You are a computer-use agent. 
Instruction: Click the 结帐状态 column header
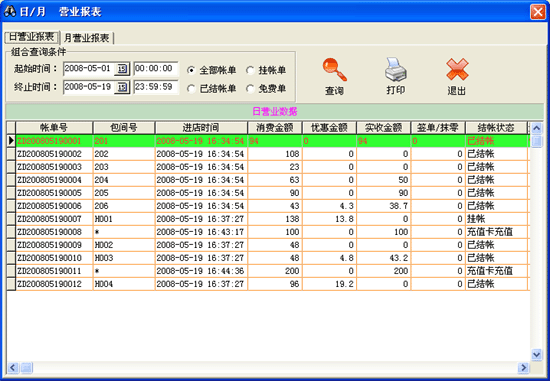496,128
